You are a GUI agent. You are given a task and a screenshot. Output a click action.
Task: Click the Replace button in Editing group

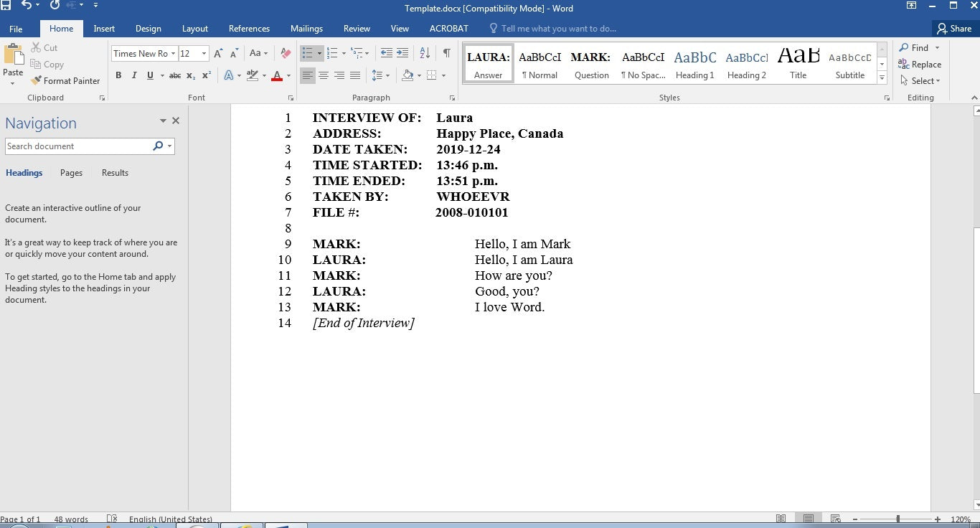tap(920, 65)
